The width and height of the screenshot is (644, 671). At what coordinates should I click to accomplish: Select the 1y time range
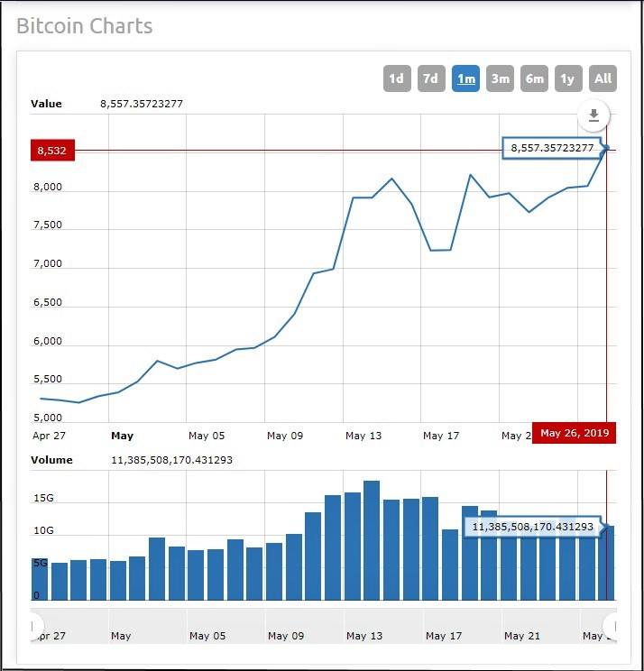(568, 78)
